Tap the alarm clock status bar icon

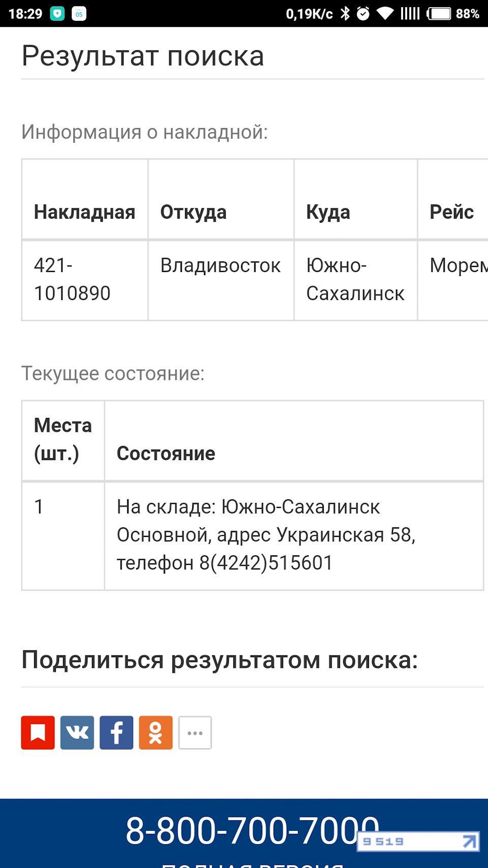363,13
